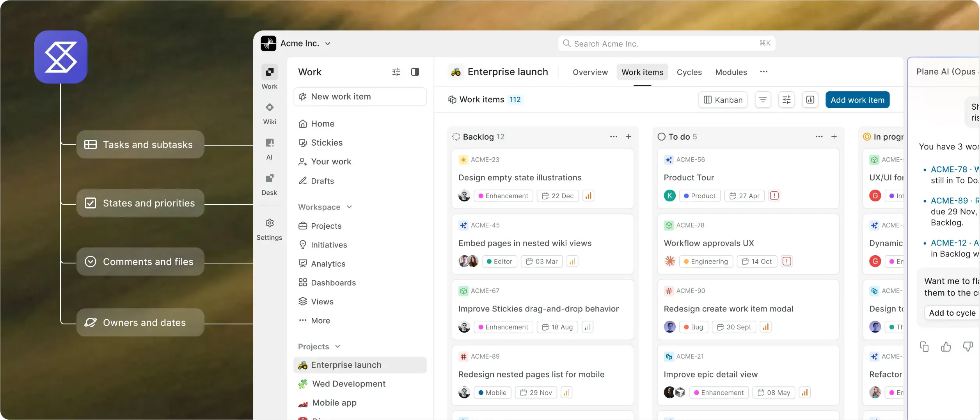Add a work item to Backlog column
The image size is (980, 420).
(x=628, y=137)
